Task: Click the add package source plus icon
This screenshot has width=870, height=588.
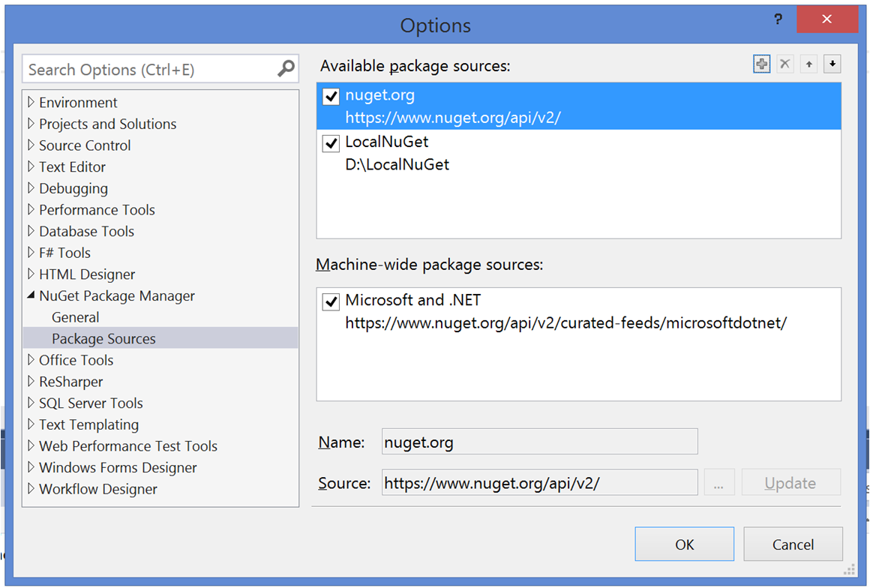Action: point(761,64)
